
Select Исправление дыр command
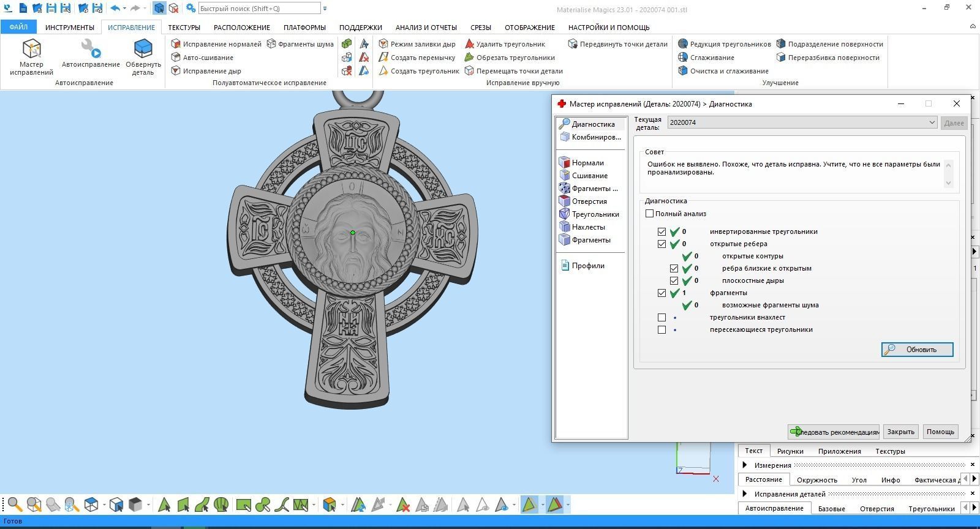[206, 71]
